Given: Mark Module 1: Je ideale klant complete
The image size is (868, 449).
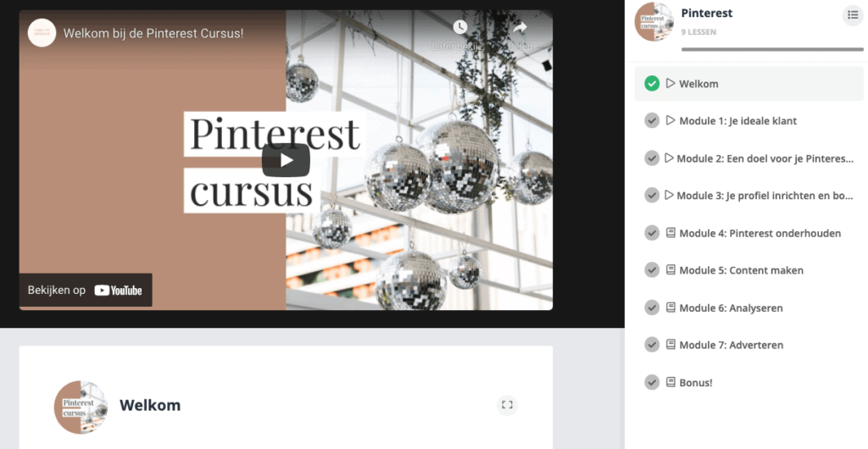Looking at the screenshot, I should [652, 120].
